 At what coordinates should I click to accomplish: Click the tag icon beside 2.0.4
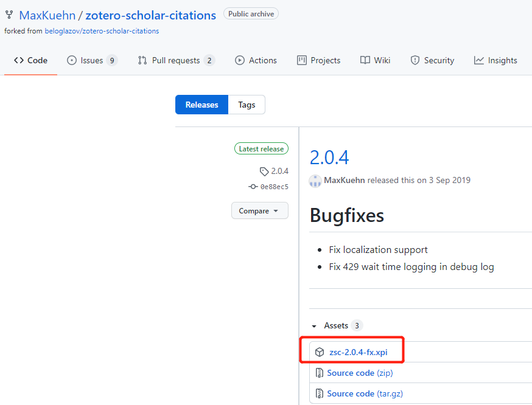[264, 171]
